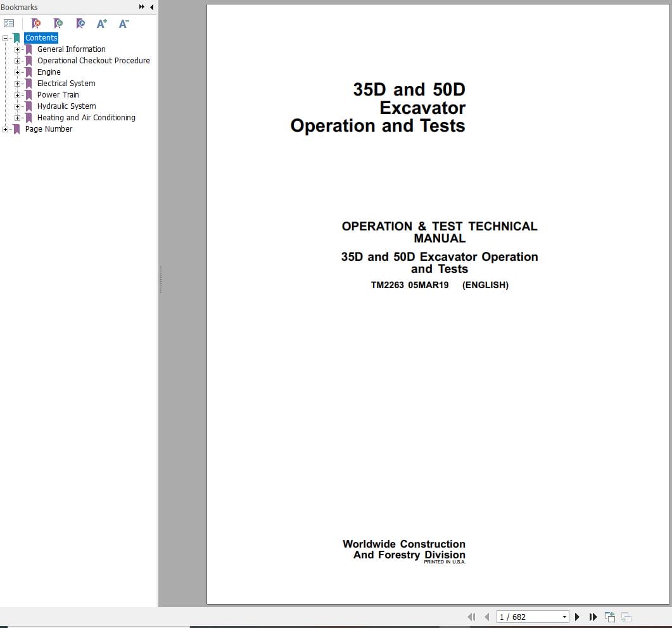Click the next view icon in the bottom bar
The width and height of the screenshot is (672, 628).
(x=626, y=617)
